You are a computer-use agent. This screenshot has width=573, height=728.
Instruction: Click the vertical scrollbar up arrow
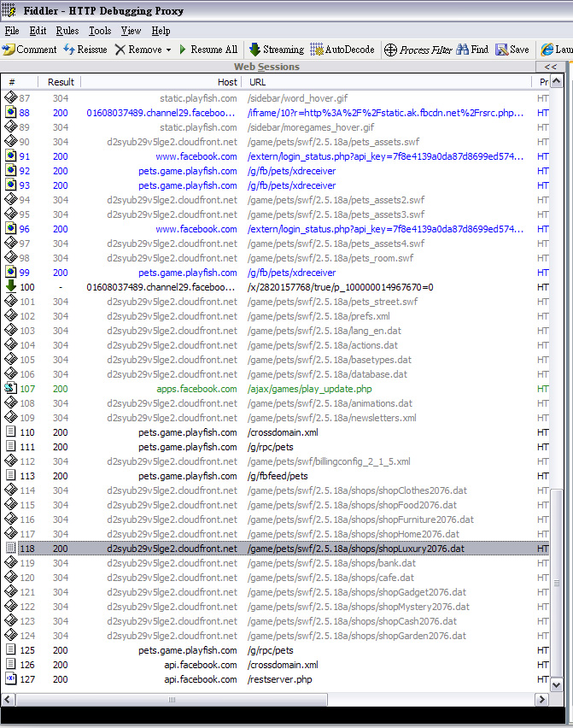(556, 82)
